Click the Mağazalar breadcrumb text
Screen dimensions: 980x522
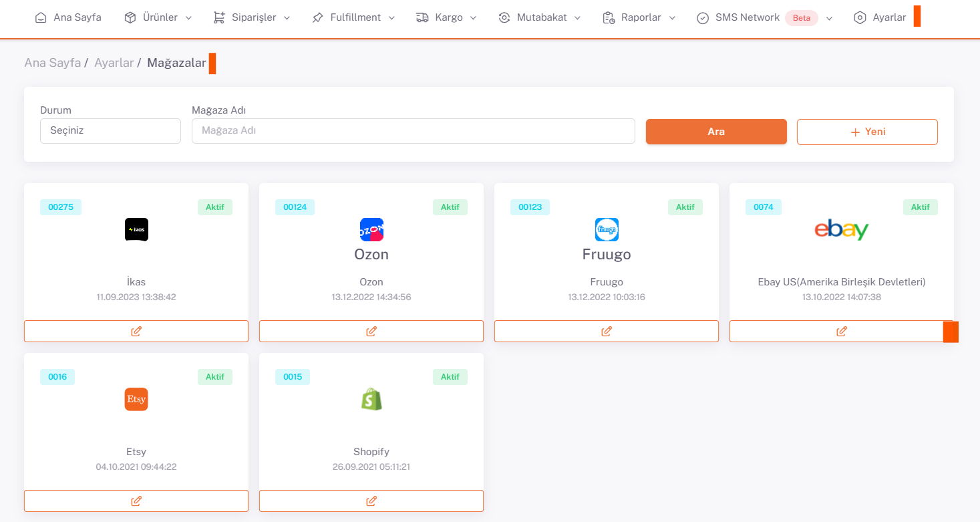[x=176, y=63]
